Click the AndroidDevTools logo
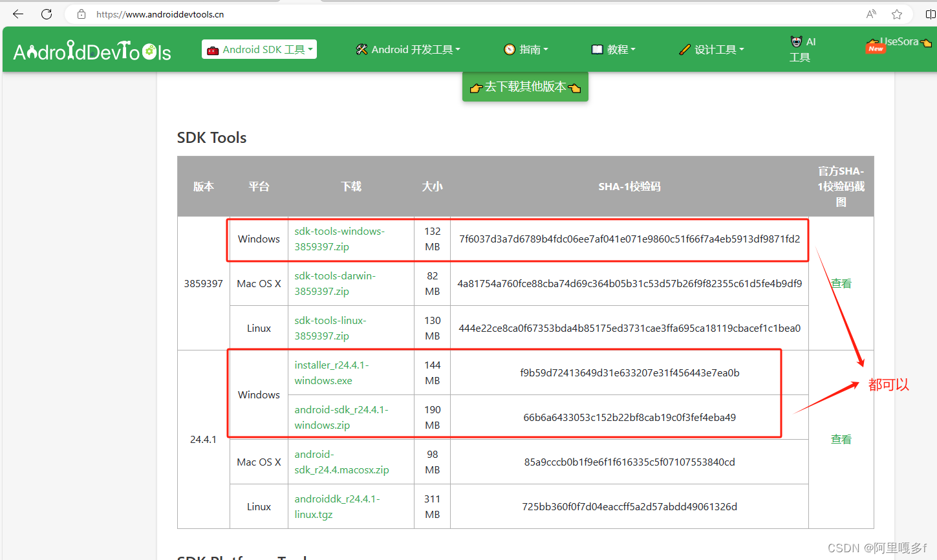The image size is (937, 560). click(x=92, y=50)
